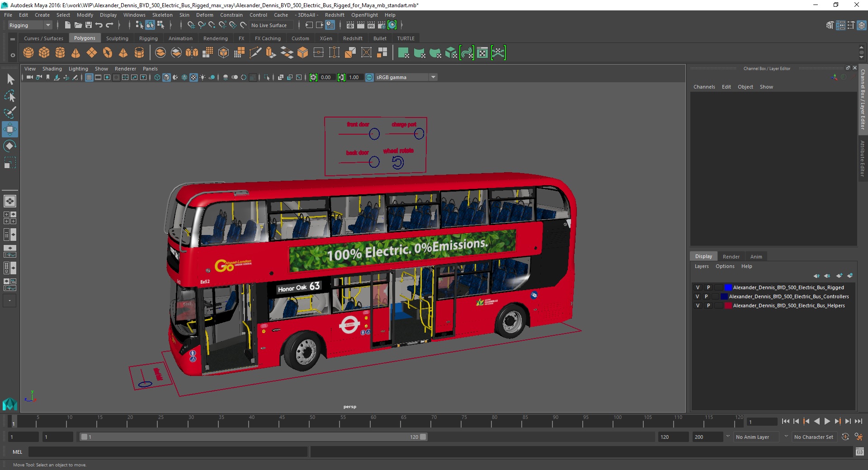
Task: Create a polygon cone from the shelf
Action: [x=76, y=53]
